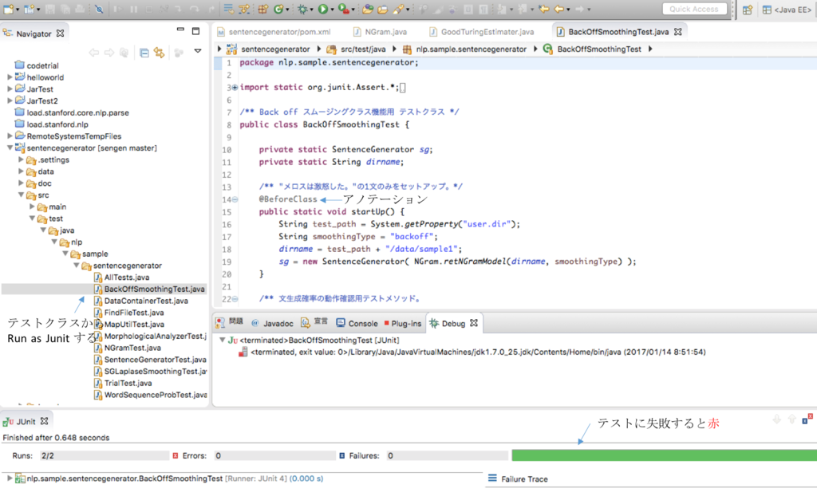817x504 pixels.
Task: Select NGramTest.java in tree
Action: pyautogui.click(x=132, y=348)
